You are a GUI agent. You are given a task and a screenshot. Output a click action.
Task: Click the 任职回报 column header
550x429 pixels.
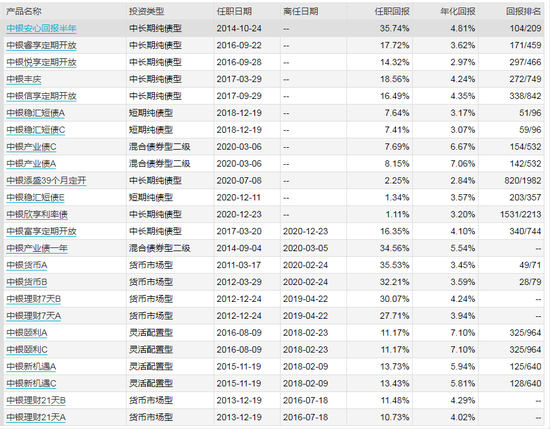pos(392,11)
